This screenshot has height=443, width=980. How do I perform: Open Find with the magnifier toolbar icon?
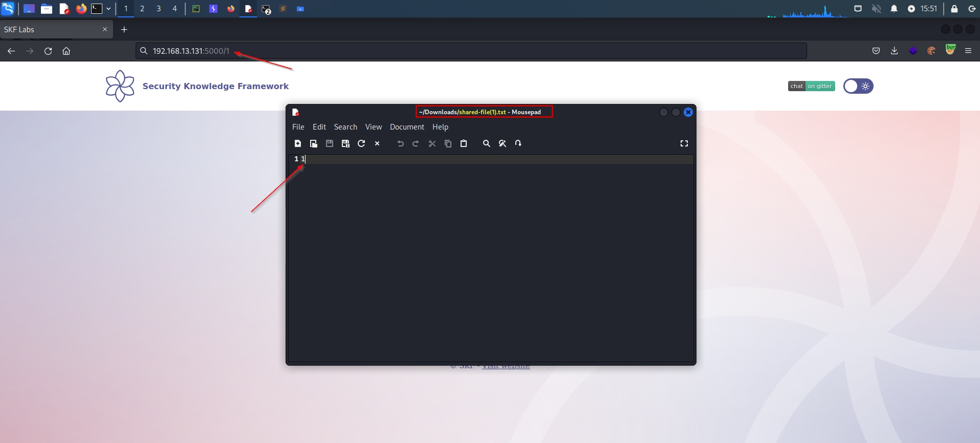point(487,143)
